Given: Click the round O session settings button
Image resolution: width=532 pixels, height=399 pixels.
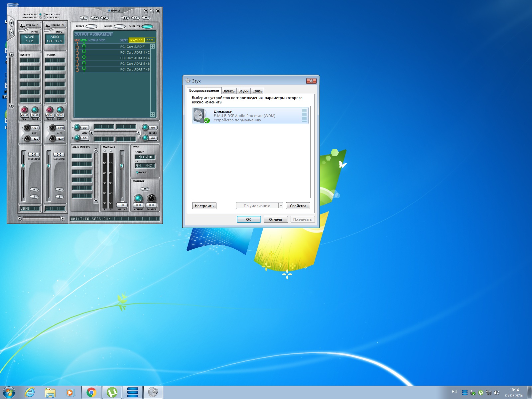Looking at the screenshot, I should (135, 18).
